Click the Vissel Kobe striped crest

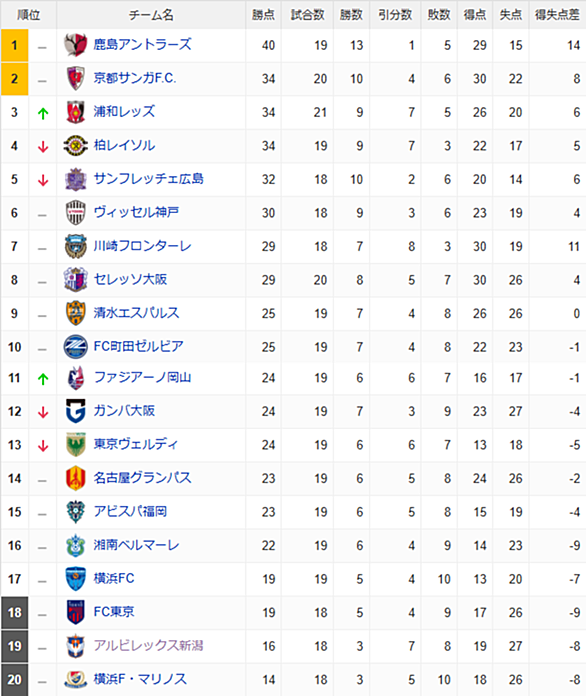click(x=75, y=213)
